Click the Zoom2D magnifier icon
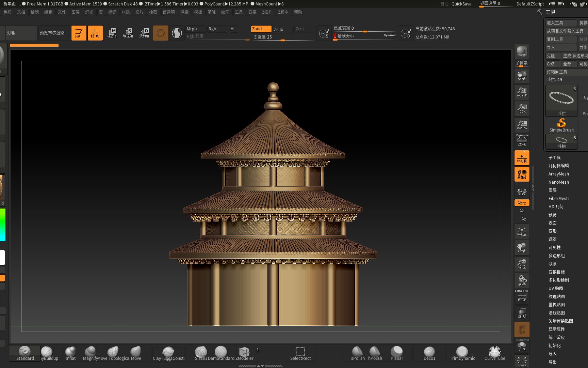588x368 pixels. click(522, 92)
